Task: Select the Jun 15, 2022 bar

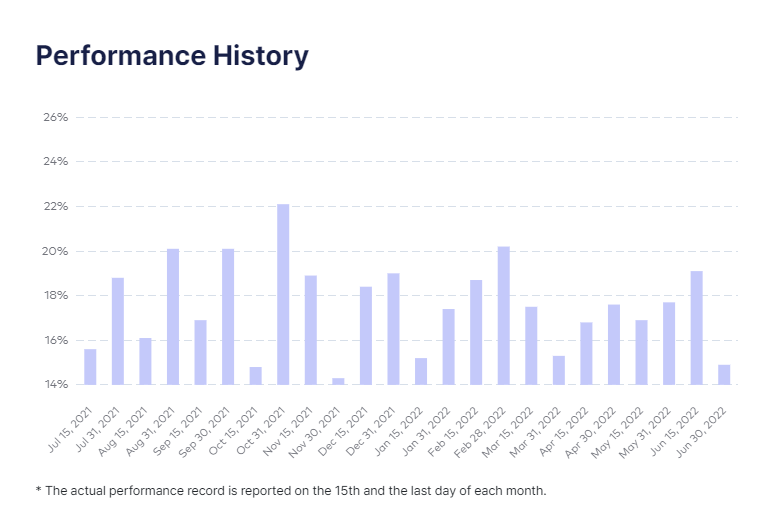Action: pyautogui.click(x=696, y=328)
